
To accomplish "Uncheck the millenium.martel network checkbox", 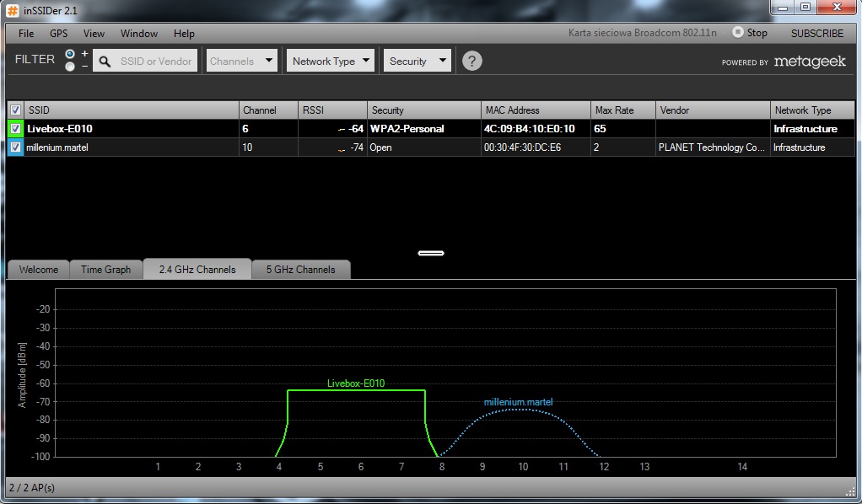I will pyautogui.click(x=15, y=147).
